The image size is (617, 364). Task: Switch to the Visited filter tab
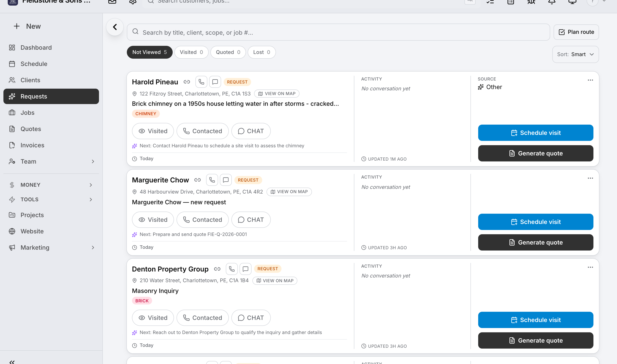(x=192, y=52)
